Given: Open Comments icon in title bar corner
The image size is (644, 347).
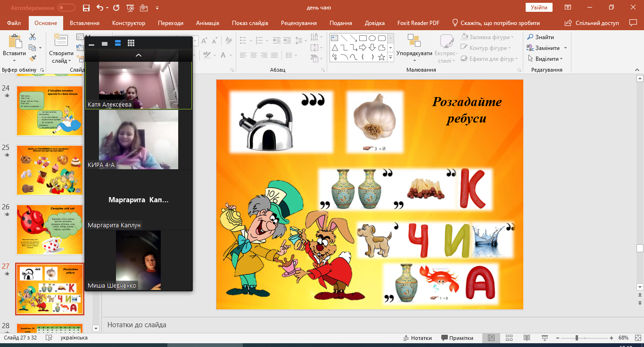Looking at the screenshot, I should coord(633,23).
